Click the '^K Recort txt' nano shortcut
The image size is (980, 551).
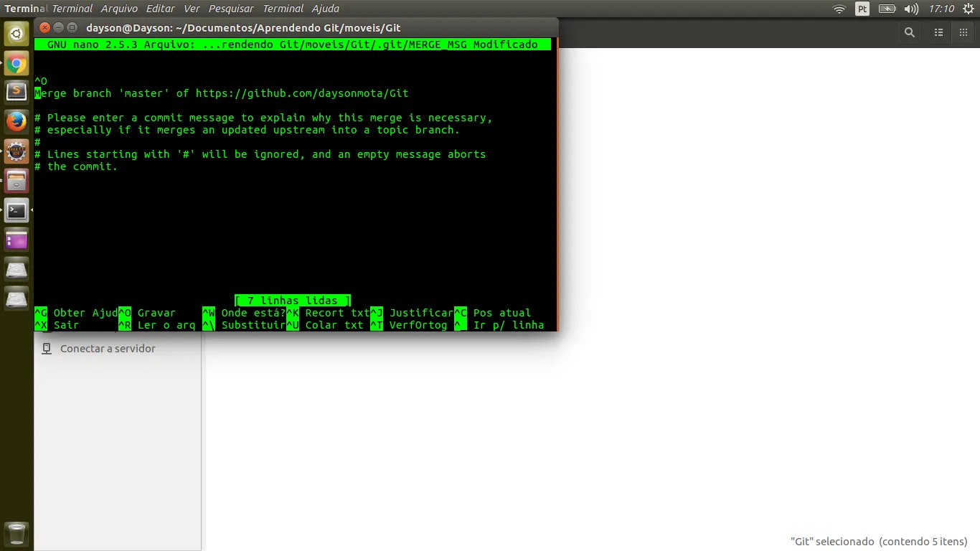click(328, 313)
